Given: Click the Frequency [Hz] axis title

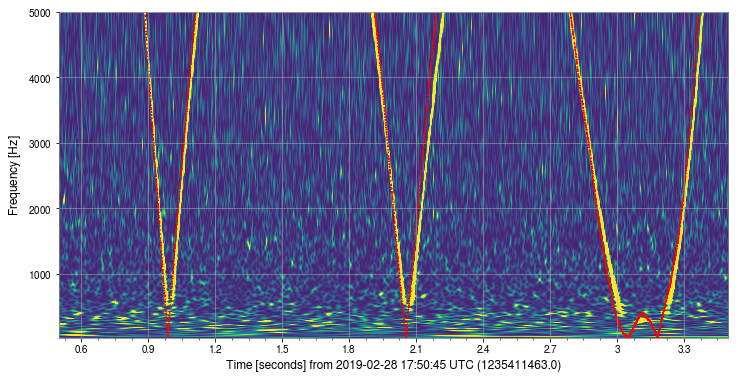Looking at the screenshot, I should pos(13,175).
